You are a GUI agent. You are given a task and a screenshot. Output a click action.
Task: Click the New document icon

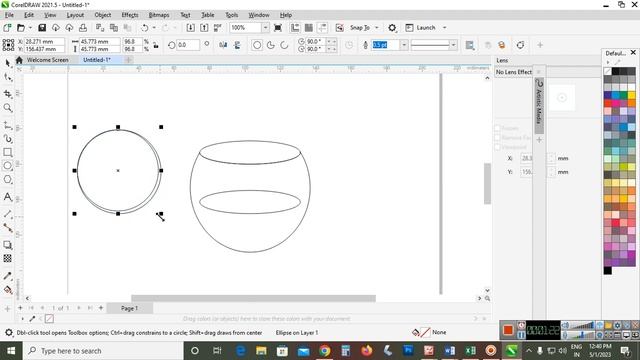(x=7, y=28)
